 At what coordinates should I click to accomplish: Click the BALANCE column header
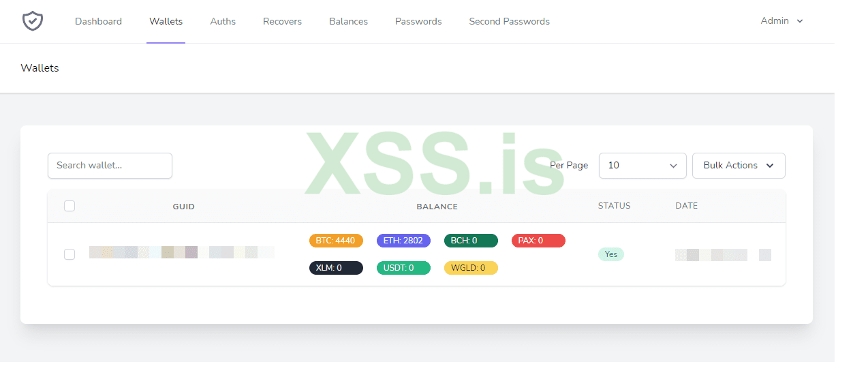coord(437,207)
